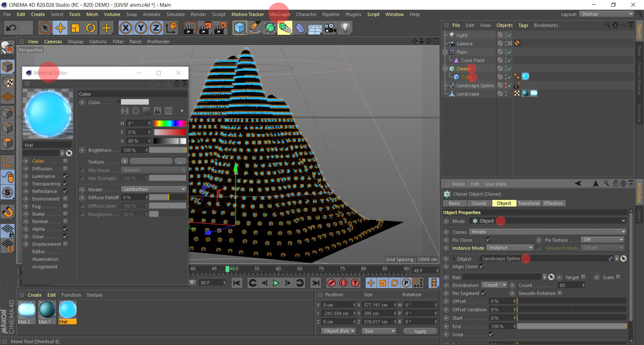Image resolution: width=644 pixels, height=345 pixels.
Task: Jump to start of animation
Action: tap(237, 283)
